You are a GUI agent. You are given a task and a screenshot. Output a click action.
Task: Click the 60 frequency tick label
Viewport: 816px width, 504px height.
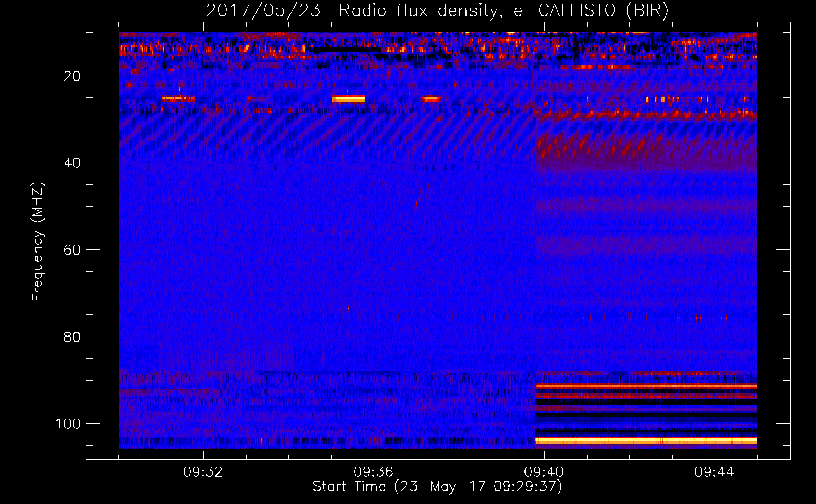[72, 250]
